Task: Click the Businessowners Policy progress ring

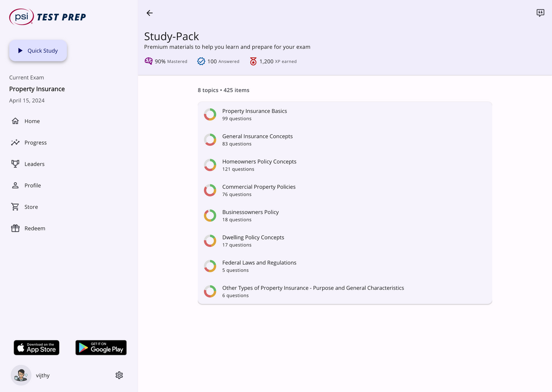Action: [210, 216]
